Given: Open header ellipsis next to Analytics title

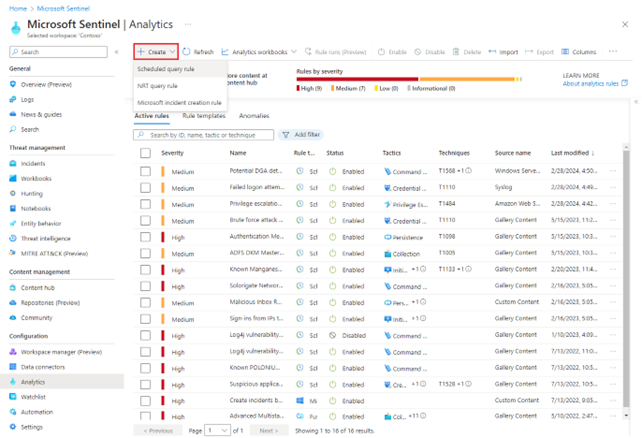Looking at the screenshot, I should pyautogui.click(x=188, y=25).
